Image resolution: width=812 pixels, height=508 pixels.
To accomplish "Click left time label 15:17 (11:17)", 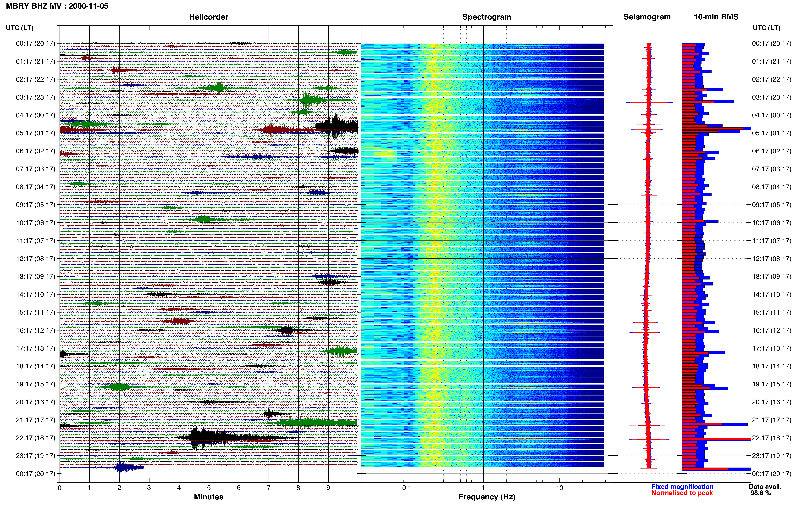I will [35, 312].
